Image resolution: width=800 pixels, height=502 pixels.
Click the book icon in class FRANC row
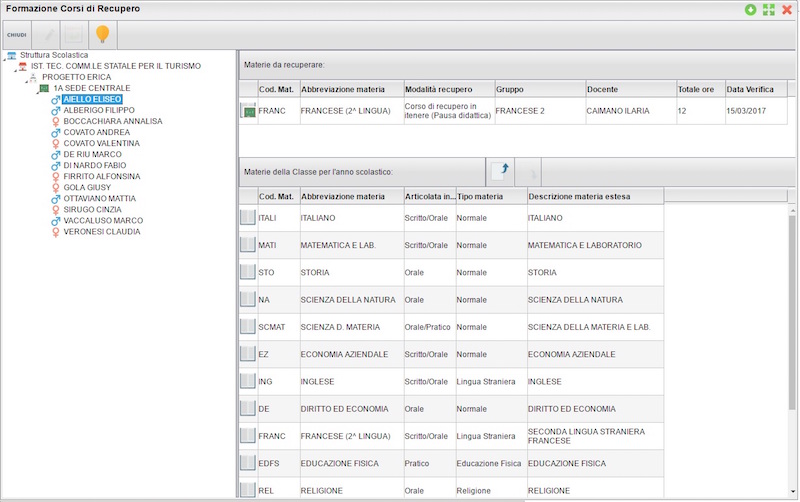(247, 436)
